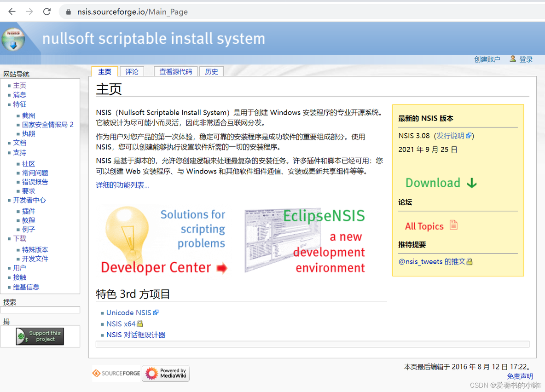Switch to the 主页 tab

click(104, 72)
